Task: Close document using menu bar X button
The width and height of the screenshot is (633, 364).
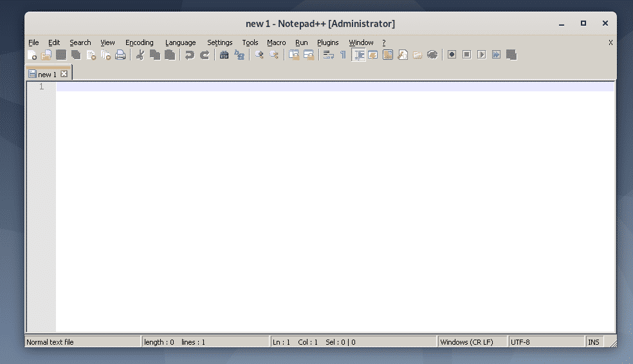Action: click(x=610, y=42)
